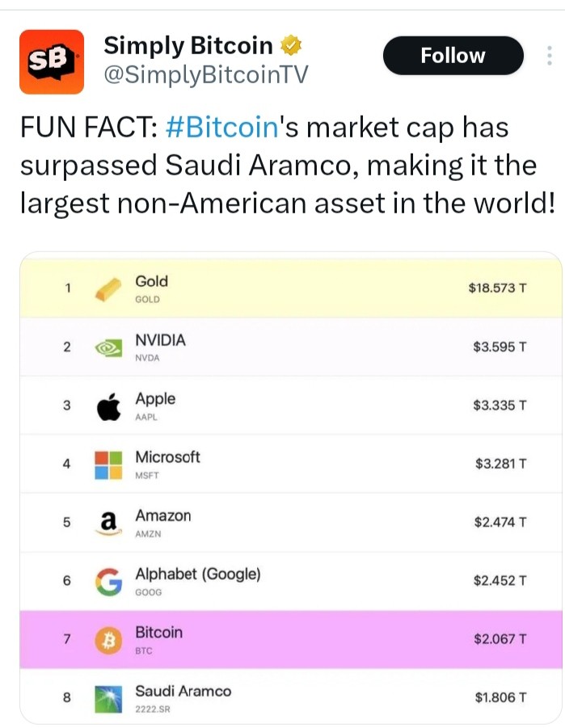Click the Apple logo icon
The image size is (565, 728).
109,406
